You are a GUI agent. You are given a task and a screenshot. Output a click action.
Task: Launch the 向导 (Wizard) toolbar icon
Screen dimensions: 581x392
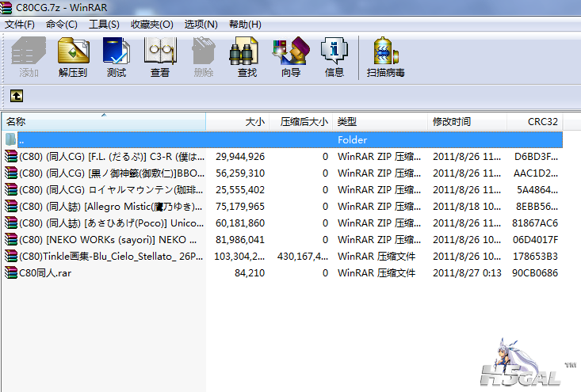[291, 57]
